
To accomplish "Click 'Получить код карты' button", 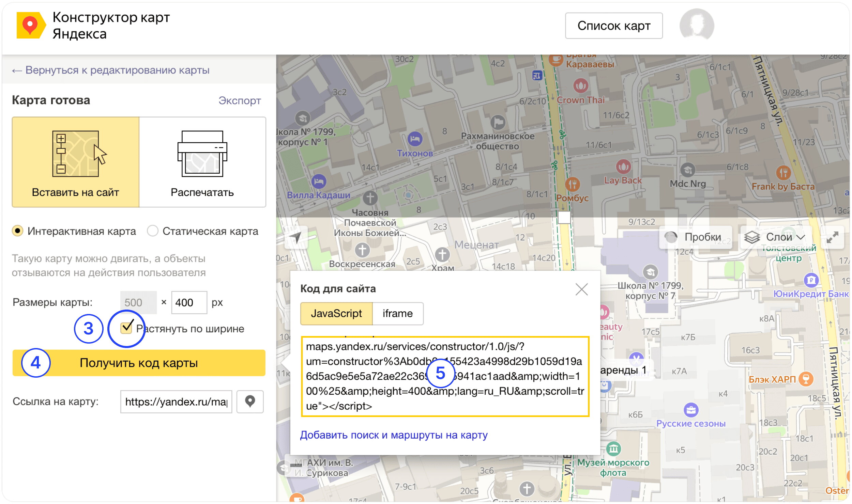I will (139, 363).
